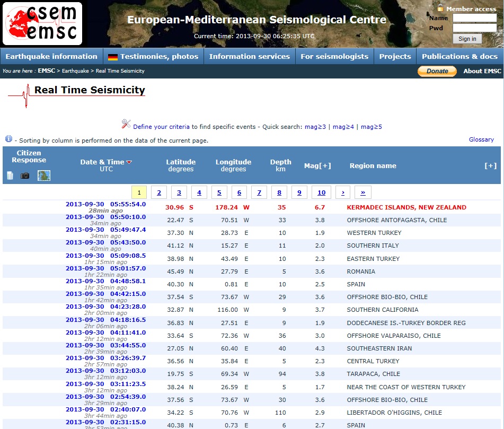
Task: Click the next page › button
Action: [343, 192]
